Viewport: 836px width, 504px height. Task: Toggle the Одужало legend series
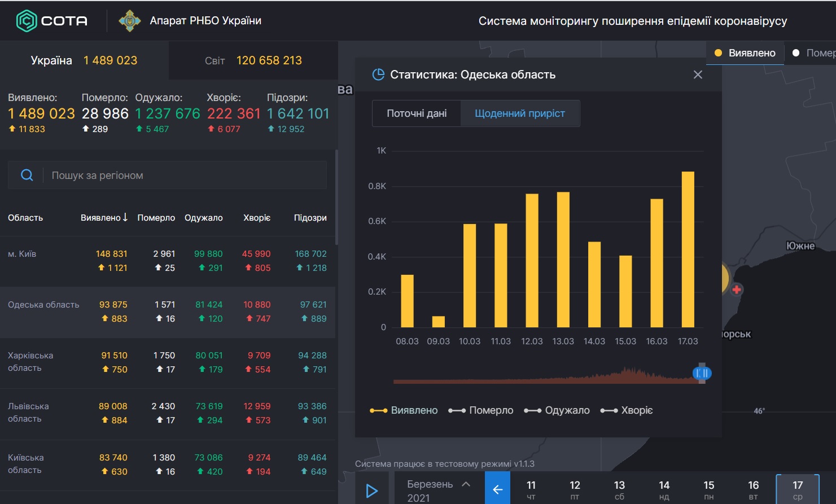[x=557, y=410]
